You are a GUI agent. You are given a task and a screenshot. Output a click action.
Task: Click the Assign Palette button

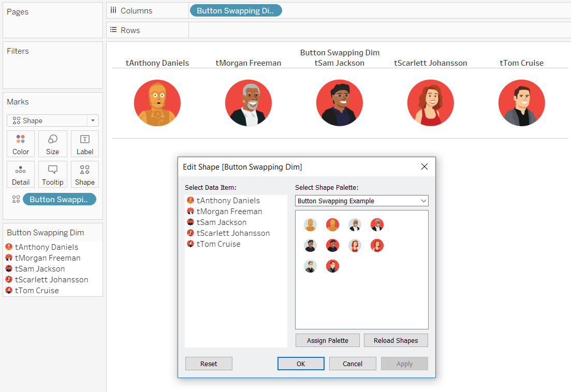pyautogui.click(x=327, y=340)
